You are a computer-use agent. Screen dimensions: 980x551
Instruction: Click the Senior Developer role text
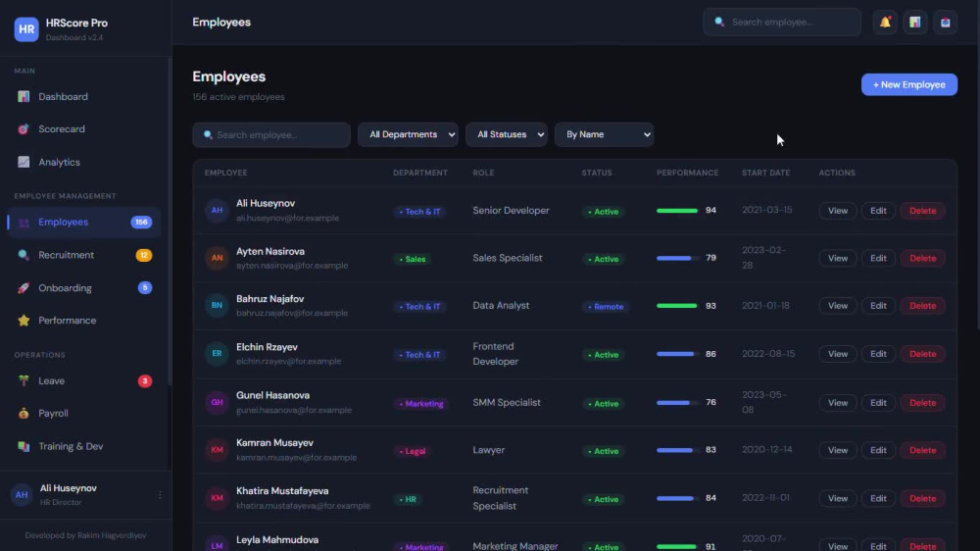512,211
